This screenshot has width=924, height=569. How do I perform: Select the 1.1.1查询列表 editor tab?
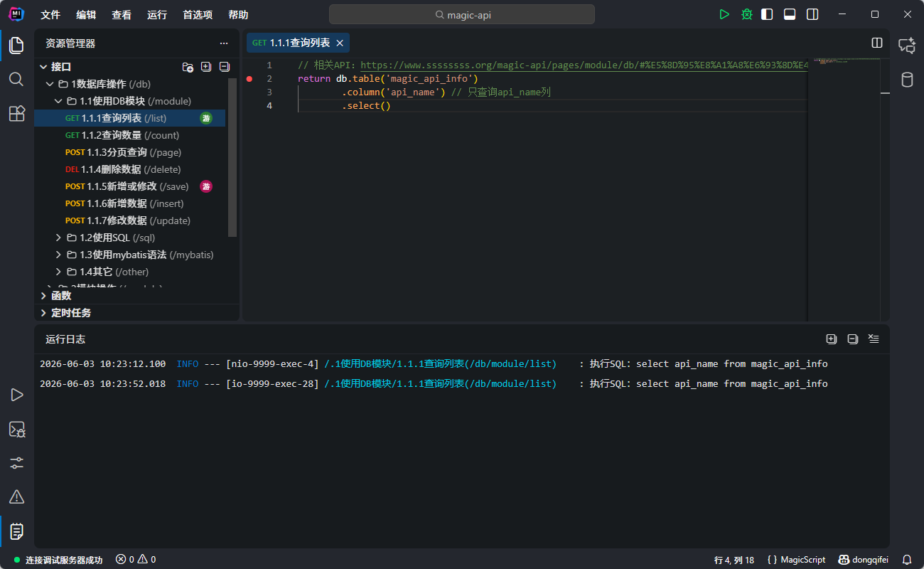pyautogui.click(x=298, y=43)
